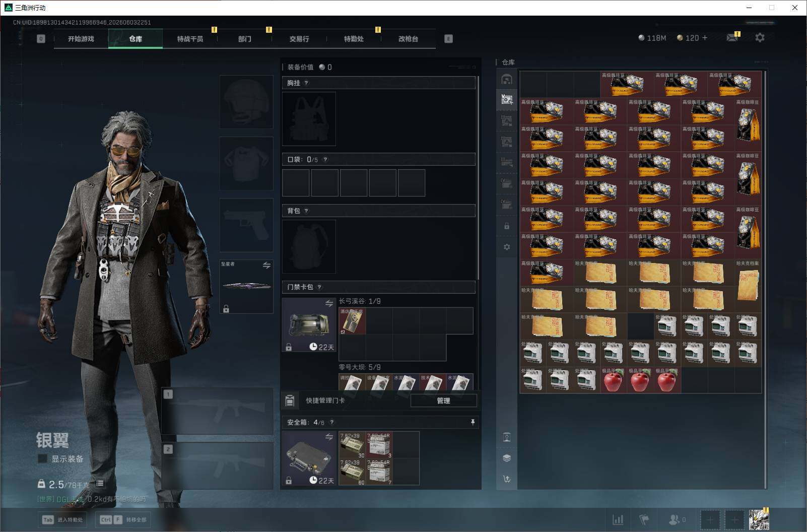This screenshot has height=532, width=807.
Task: Select the 7.62x39 ammo stack of 60
Action: pos(352,472)
